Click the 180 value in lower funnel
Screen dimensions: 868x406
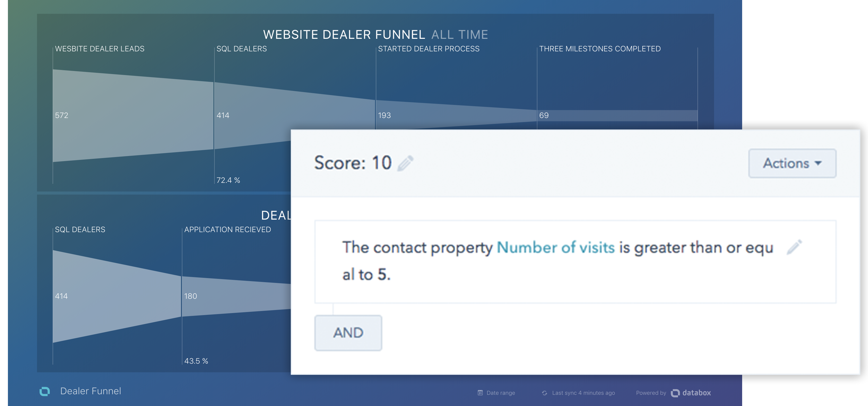pos(190,296)
